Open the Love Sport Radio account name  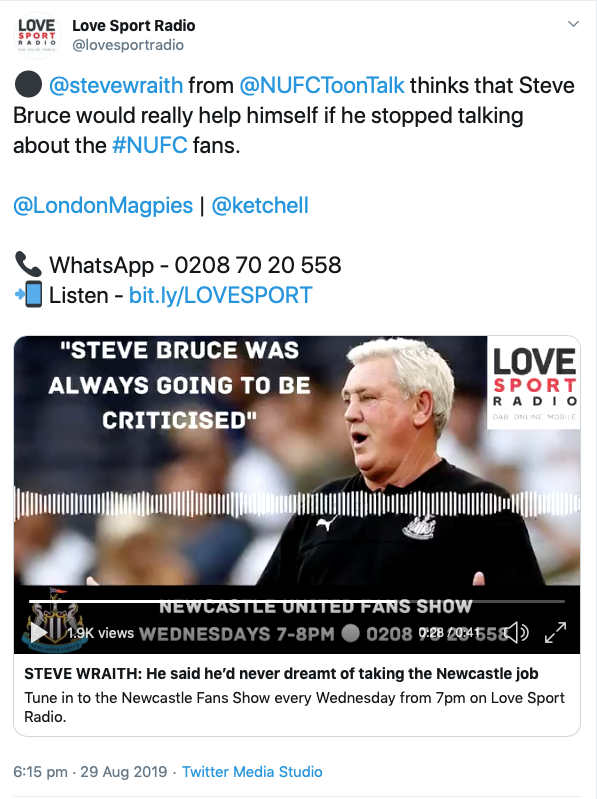click(x=133, y=25)
